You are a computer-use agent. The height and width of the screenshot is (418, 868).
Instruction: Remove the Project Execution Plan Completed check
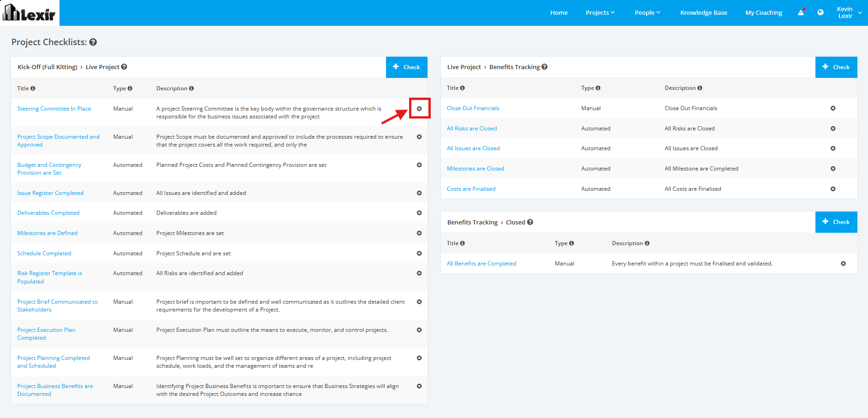(x=419, y=330)
